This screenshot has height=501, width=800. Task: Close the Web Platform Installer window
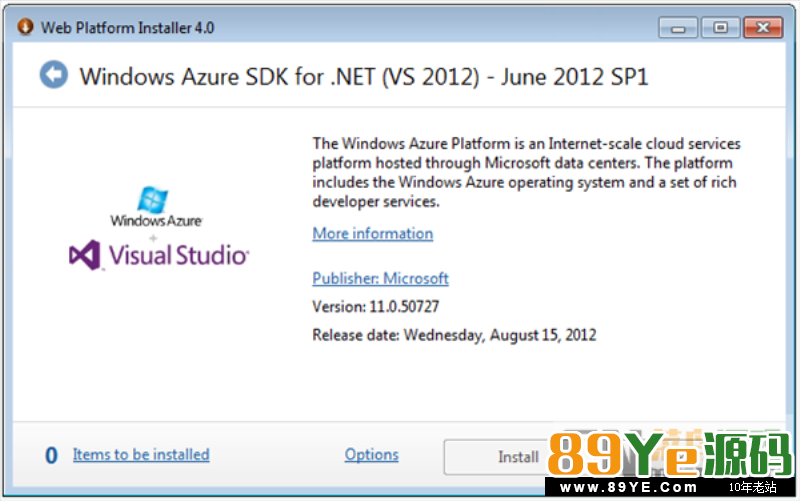pyautogui.click(x=763, y=28)
